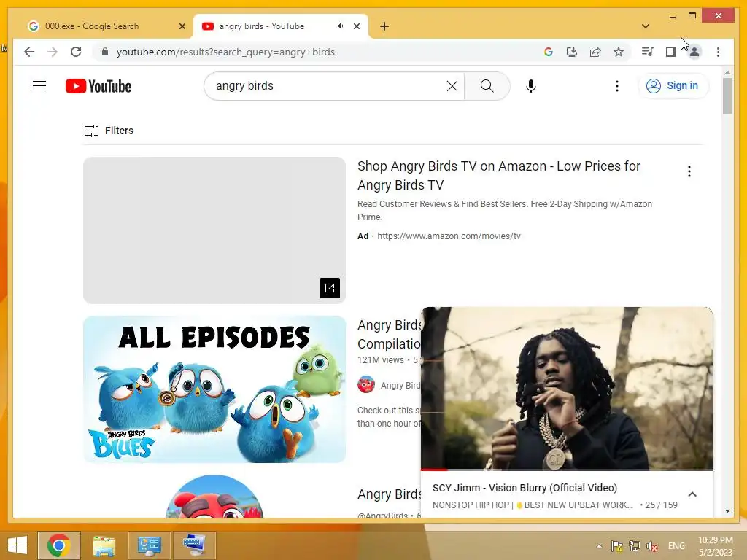Open Shop Angry Birds TV ad title
This screenshot has width=747, height=560.
(x=498, y=175)
